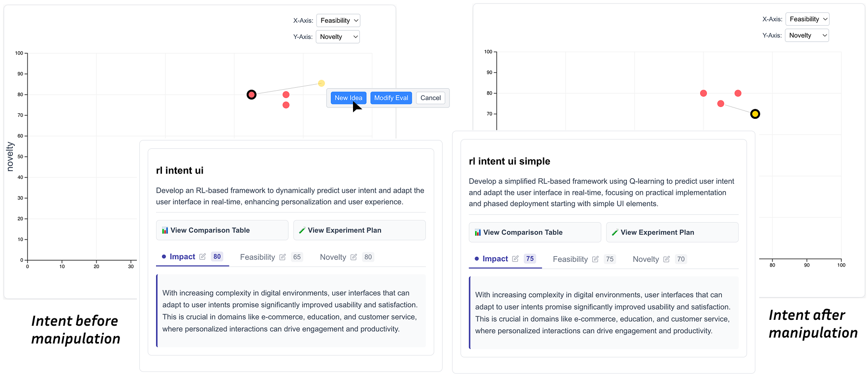Image resolution: width=868 pixels, height=378 pixels.
Task: Click edit pencil beside Feasibility score 75
Action: point(595,259)
